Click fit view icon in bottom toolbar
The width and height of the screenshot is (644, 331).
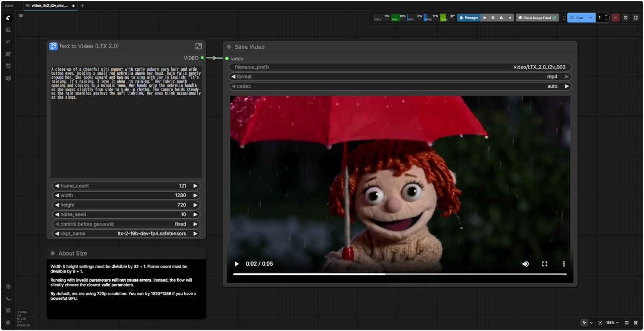(600, 322)
